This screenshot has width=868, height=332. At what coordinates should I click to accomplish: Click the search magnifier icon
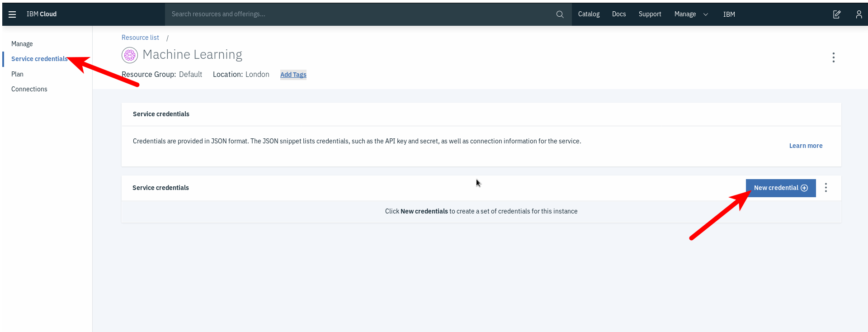pos(560,14)
